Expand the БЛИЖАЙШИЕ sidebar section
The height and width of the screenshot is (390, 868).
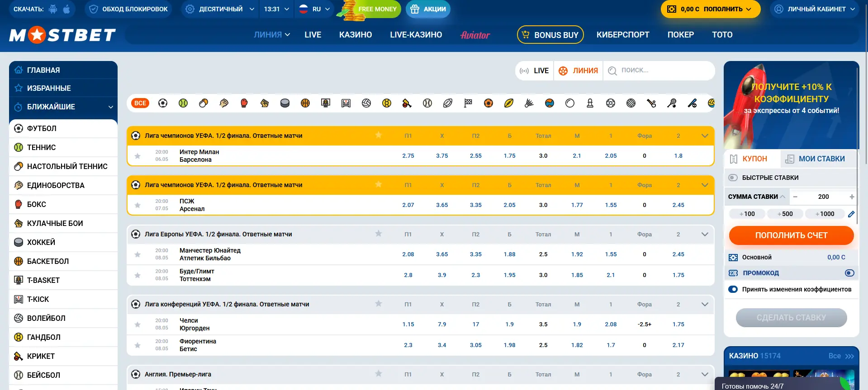click(x=63, y=107)
